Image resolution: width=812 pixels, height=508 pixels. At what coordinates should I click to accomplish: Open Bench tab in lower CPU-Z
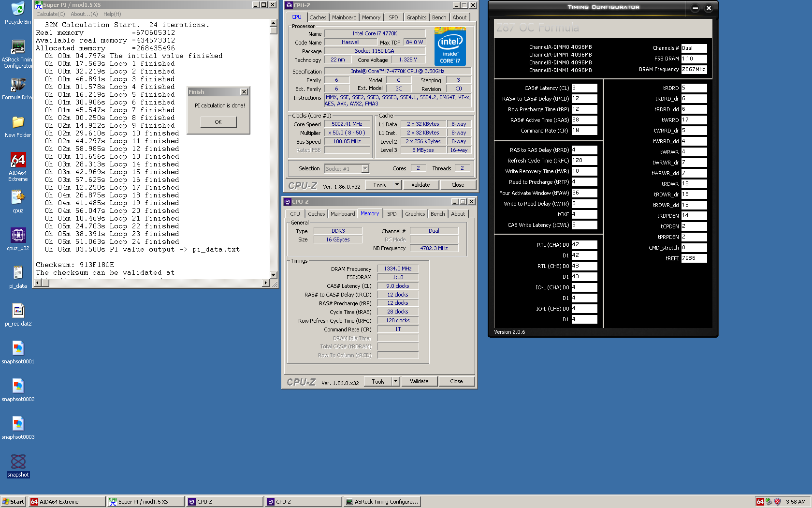coord(438,214)
